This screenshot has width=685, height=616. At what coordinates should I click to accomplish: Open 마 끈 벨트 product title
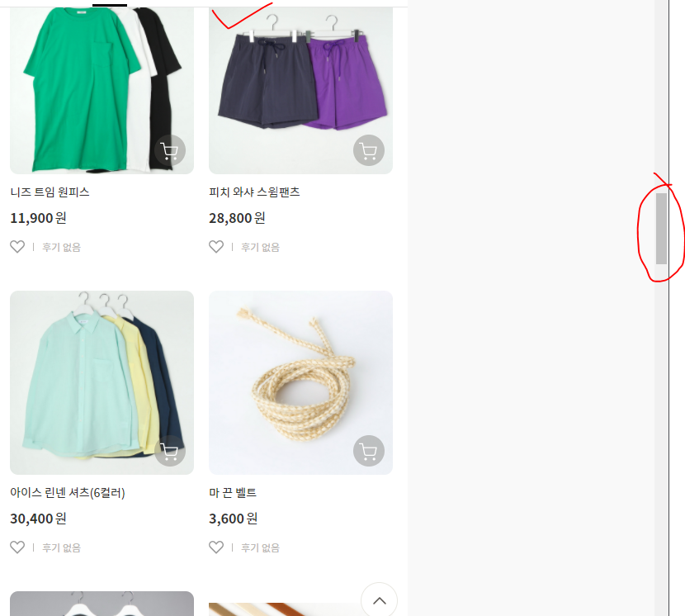(x=233, y=493)
